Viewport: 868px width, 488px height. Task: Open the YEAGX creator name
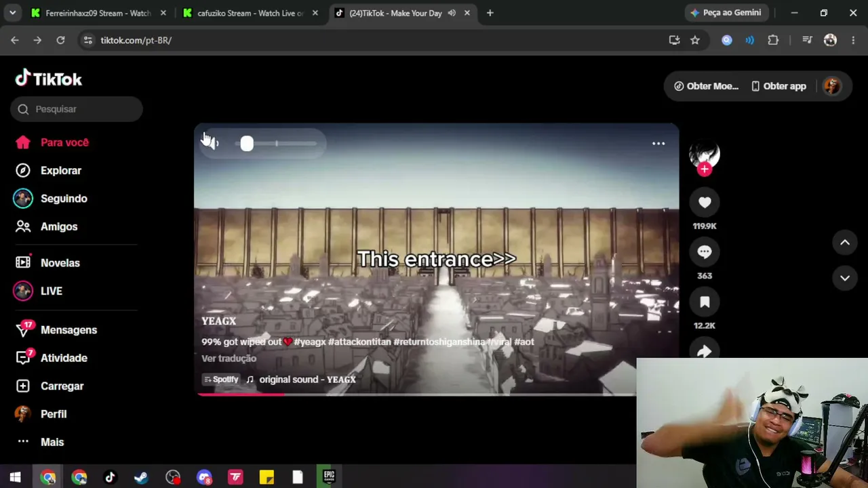219,321
